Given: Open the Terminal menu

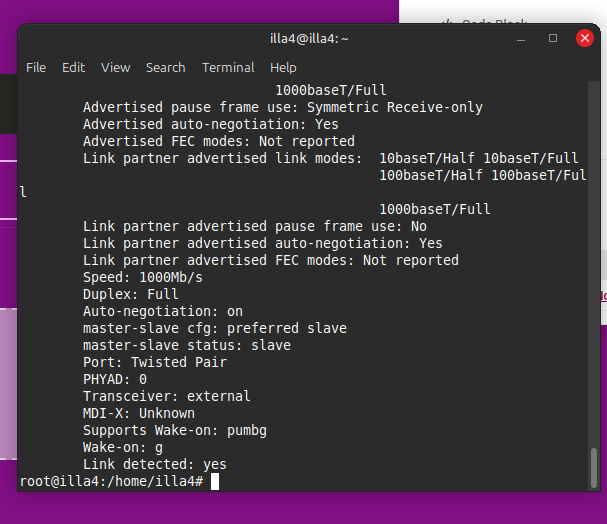Looking at the screenshot, I should [228, 67].
